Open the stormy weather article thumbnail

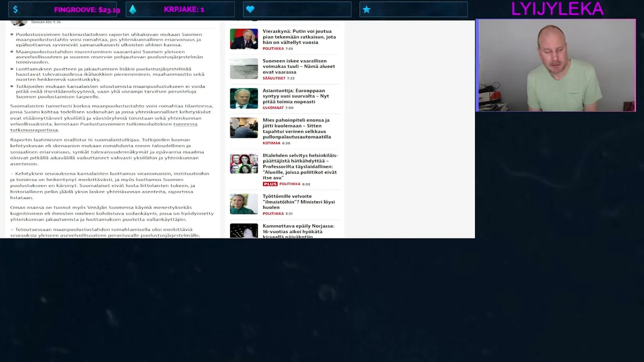click(244, 69)
